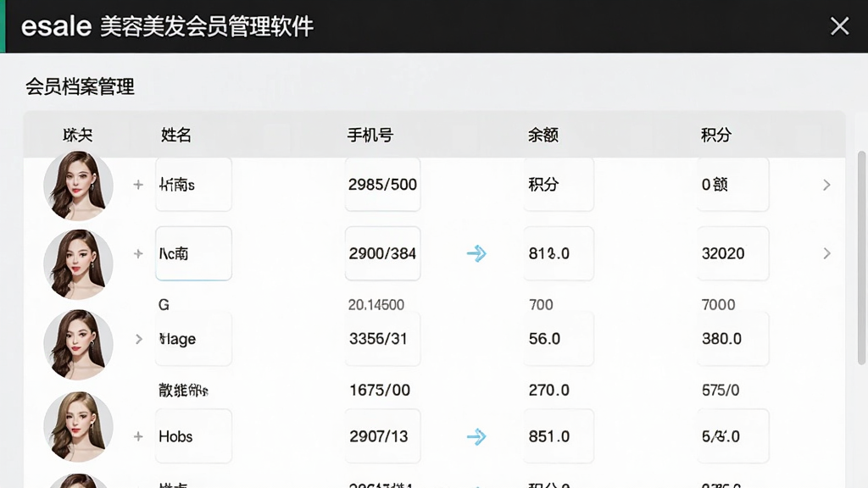Click the value 1675/00
Image resolution: width=868 pixels, height=488 pixels.
(x=380, y=390)
